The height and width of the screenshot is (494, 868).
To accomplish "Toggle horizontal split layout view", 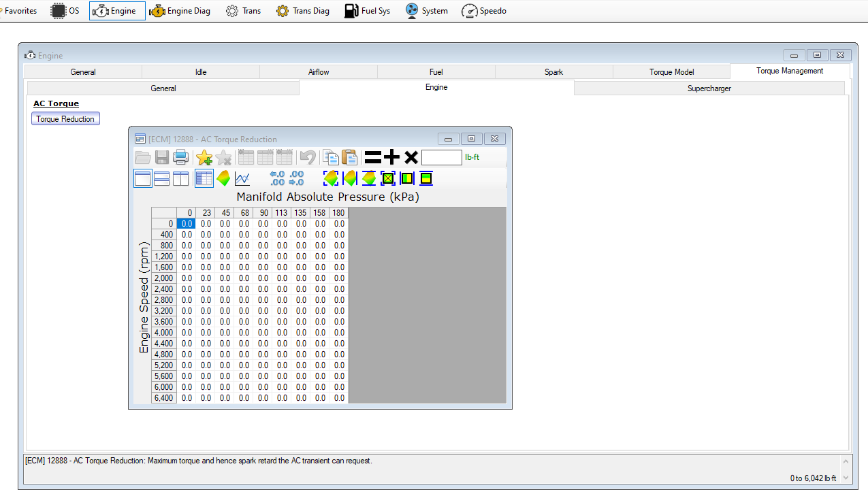I will pos(162,178).
